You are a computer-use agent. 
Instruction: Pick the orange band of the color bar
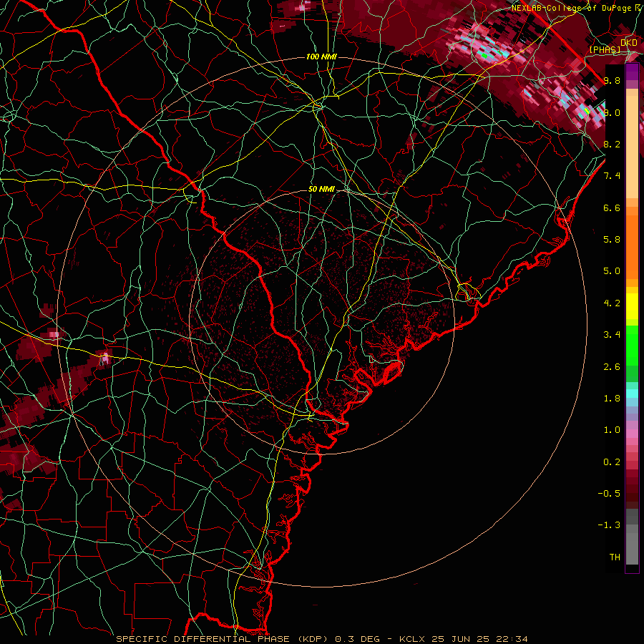point(632,246)
